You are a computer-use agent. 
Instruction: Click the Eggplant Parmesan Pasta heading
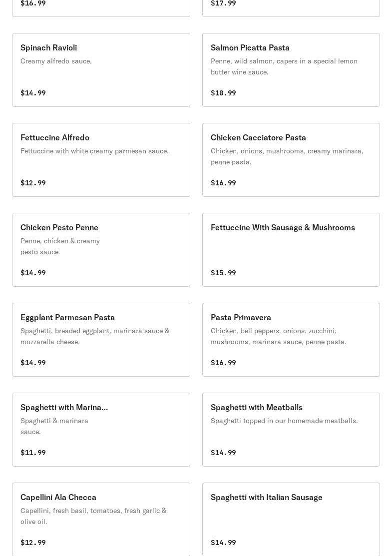pyautogui.click(x=67, y=318)
